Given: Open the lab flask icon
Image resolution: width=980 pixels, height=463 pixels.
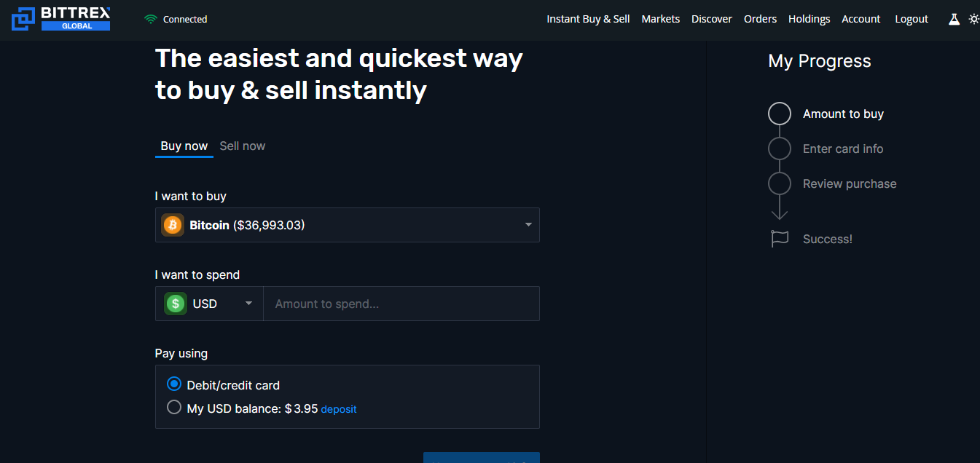Looking at the screenshot, I should click(954, 20).
